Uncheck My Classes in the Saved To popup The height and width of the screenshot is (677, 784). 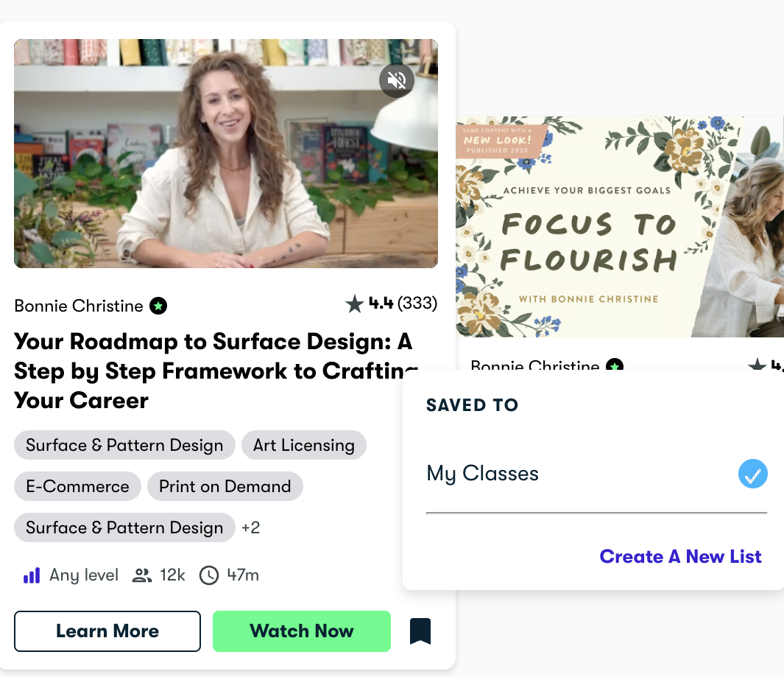[x=752, y=474]
